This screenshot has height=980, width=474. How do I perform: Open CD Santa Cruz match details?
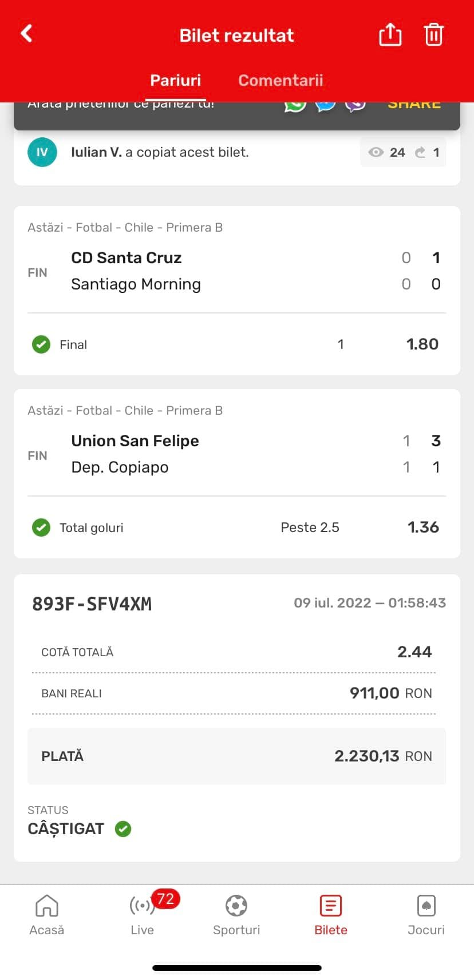point(127,258)
